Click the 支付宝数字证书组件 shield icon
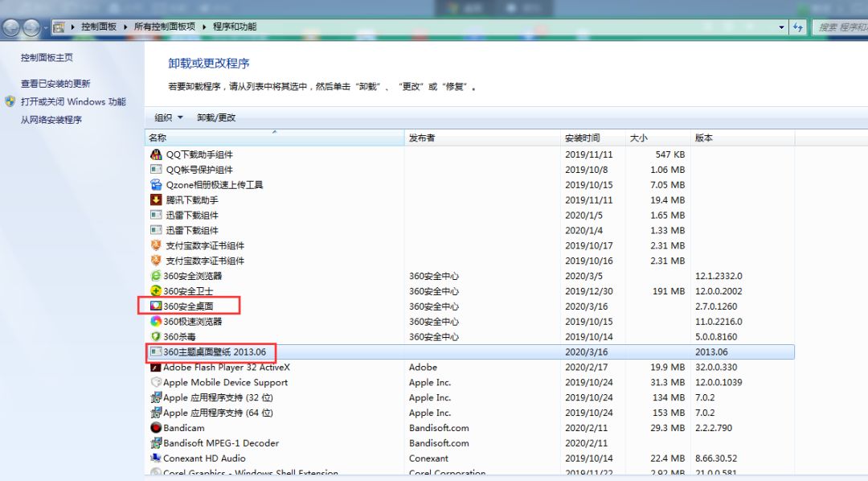The height and width of the screenshot is (481, 868). point(154,245)
